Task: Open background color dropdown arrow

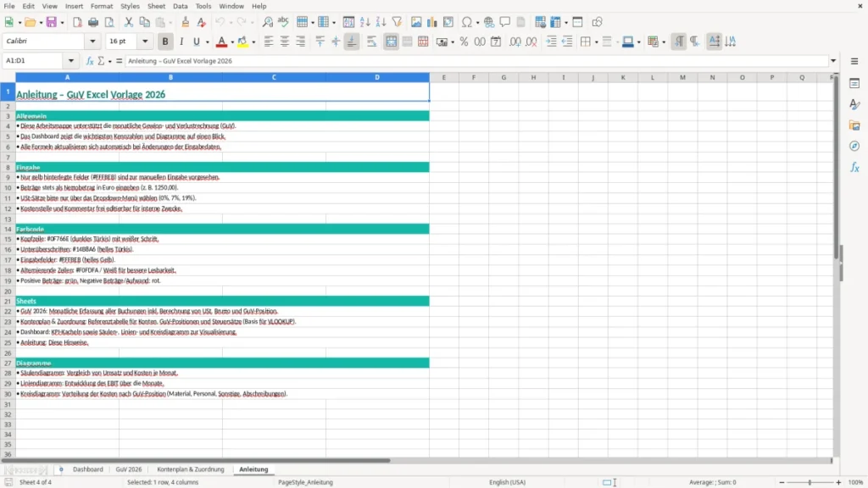Action: (253, 42)
